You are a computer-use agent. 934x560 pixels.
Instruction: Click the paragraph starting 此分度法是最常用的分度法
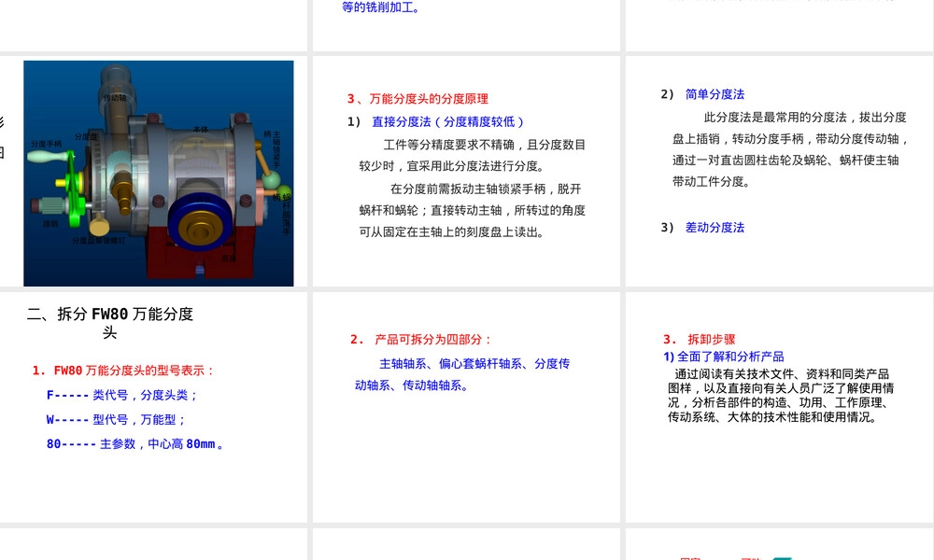tap(790, 149)
